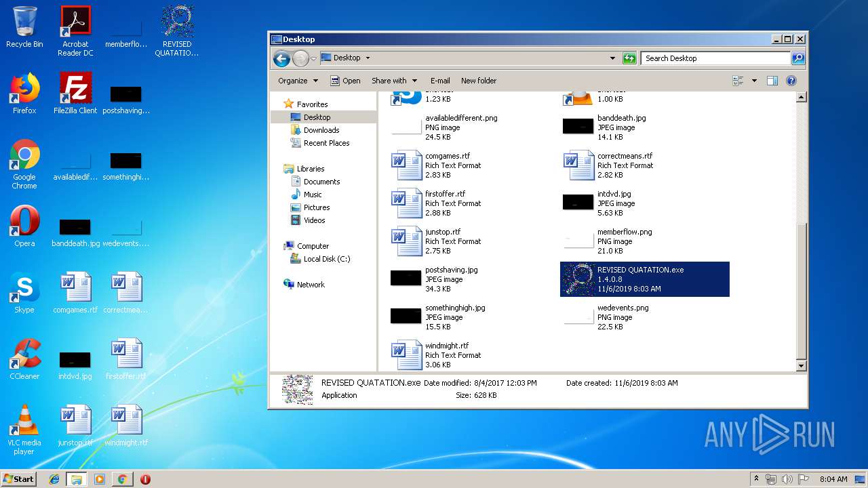Open Local Disk (C:)
The image size is (868, 488).
pos(327,259)
